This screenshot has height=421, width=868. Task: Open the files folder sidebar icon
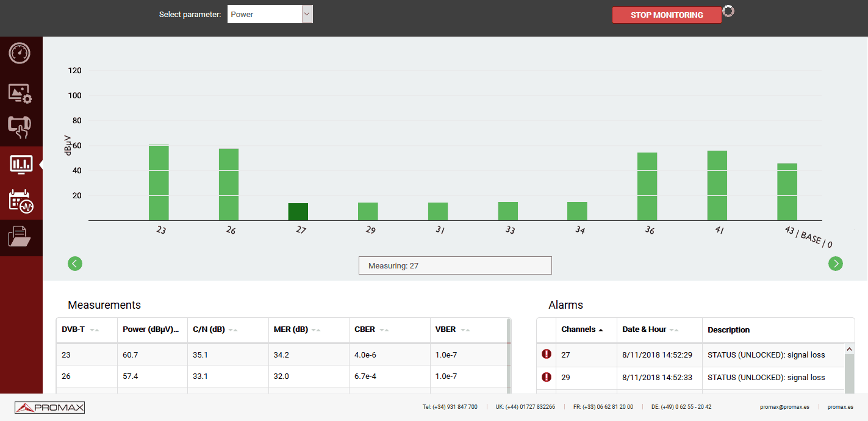20,236
